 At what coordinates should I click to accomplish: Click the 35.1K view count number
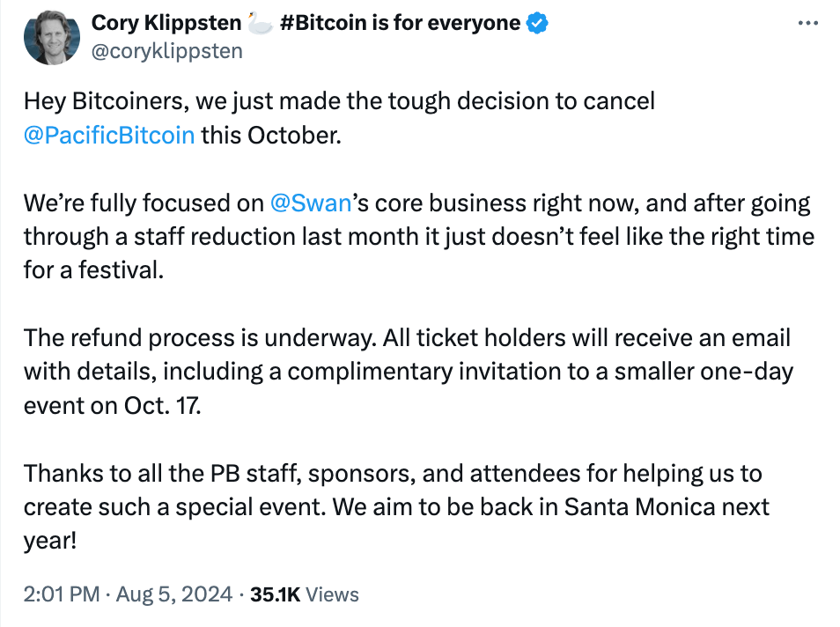(275, 594)
